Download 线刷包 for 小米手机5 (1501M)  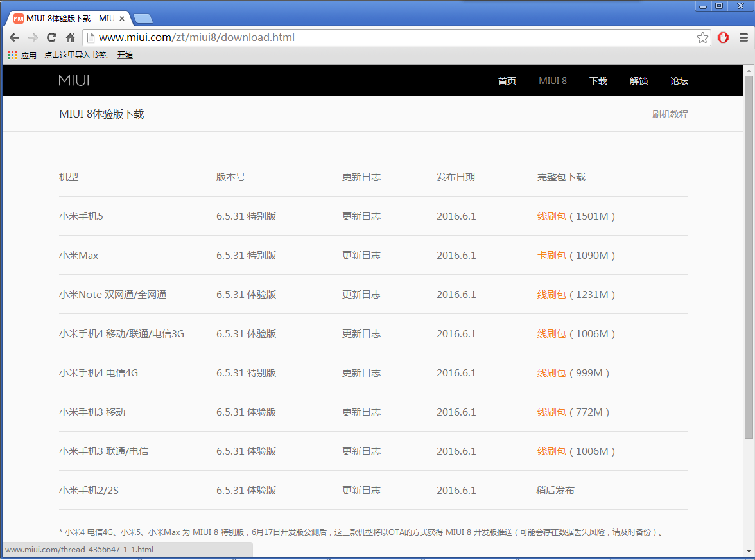[551, 216]
